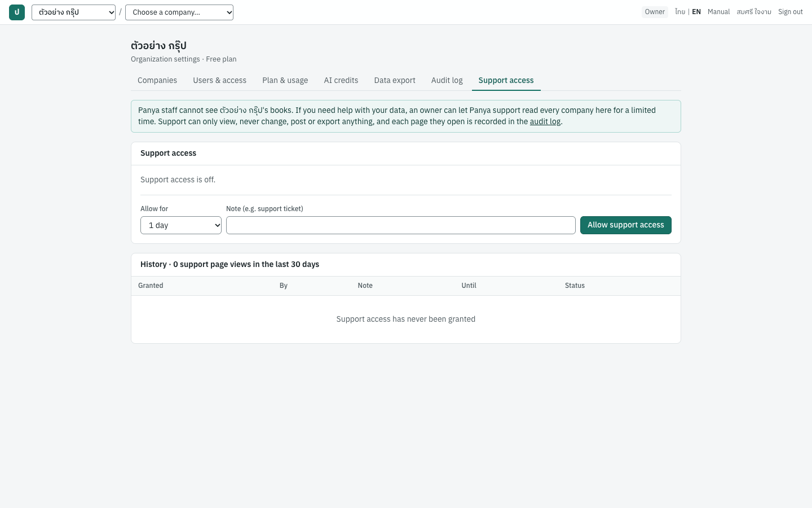The height and width of the screenshot is (508, 812).
Task: Click the Owner role badge
Action: pyautogui.click(x=655, y=12)
